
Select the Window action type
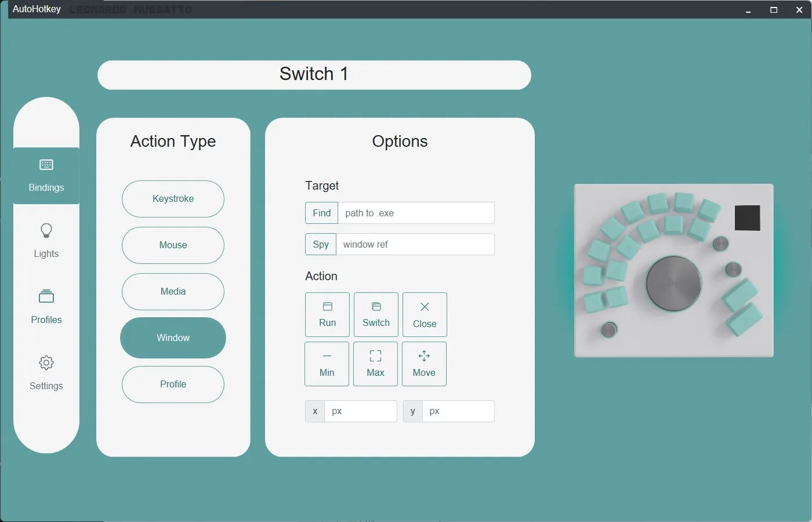172,338
